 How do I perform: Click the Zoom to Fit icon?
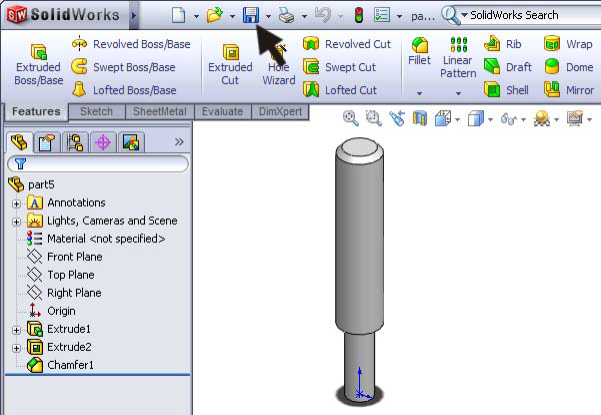pos(350,118)
